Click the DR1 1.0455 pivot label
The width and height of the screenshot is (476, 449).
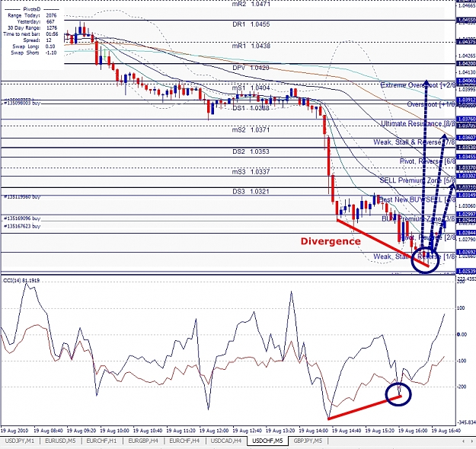click(251, 24)
